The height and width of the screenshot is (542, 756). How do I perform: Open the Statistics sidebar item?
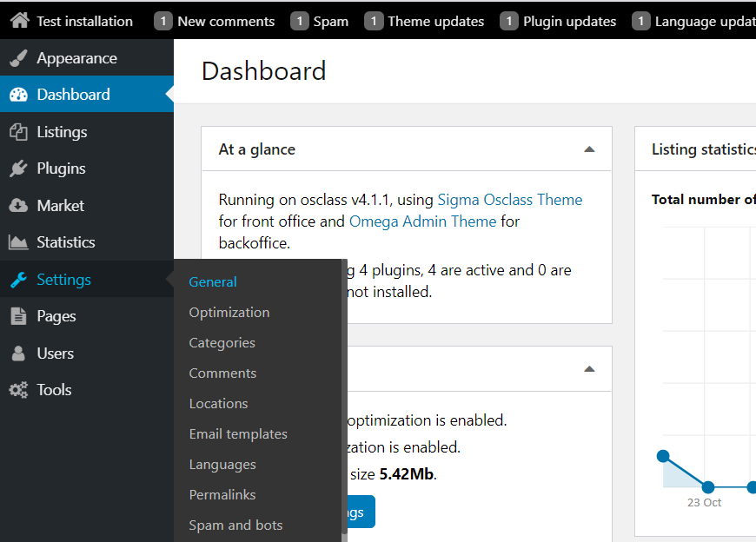click(x=87, y=241)
